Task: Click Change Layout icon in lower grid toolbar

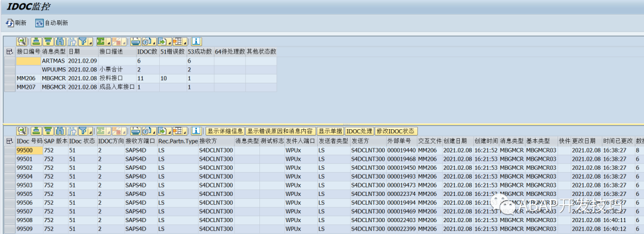Action: pos(178,131)
